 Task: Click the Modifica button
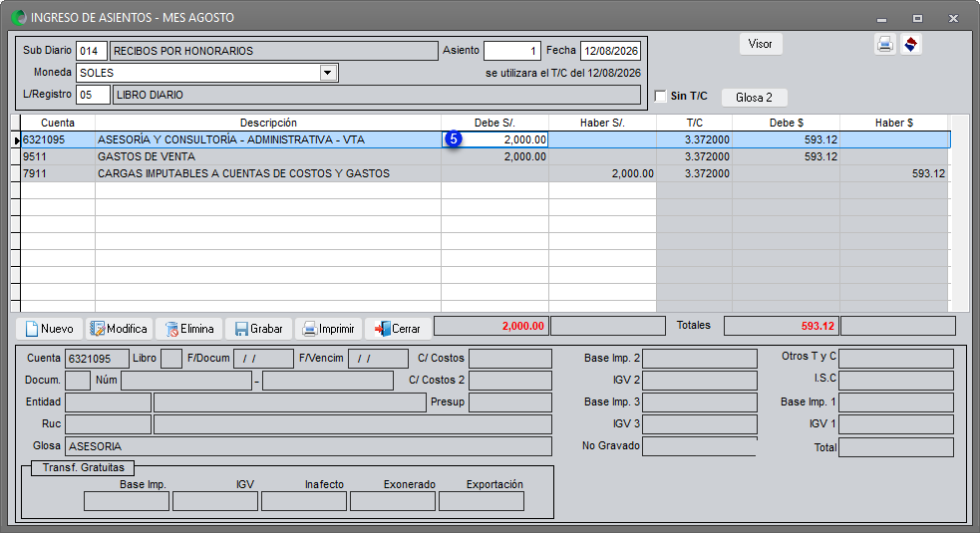118,329
